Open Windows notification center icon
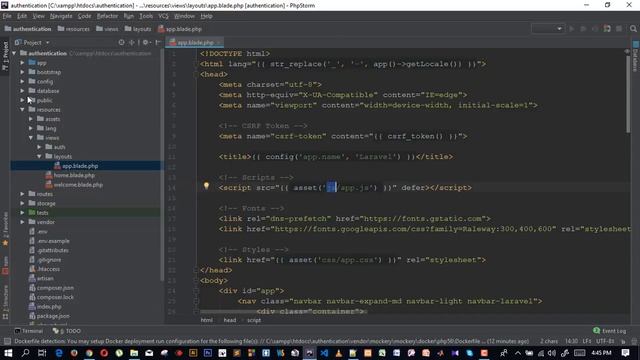The image size is (640, 360). click(x=625, y=353)
